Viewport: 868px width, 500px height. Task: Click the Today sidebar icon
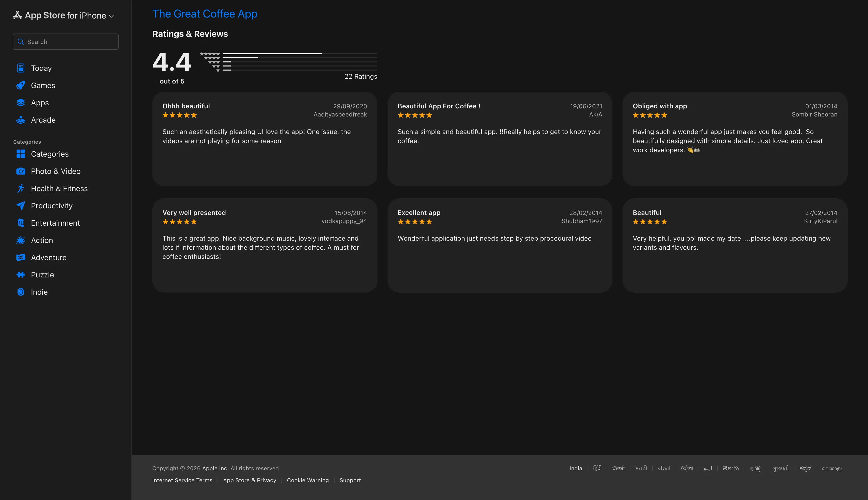tap(21, 68)
